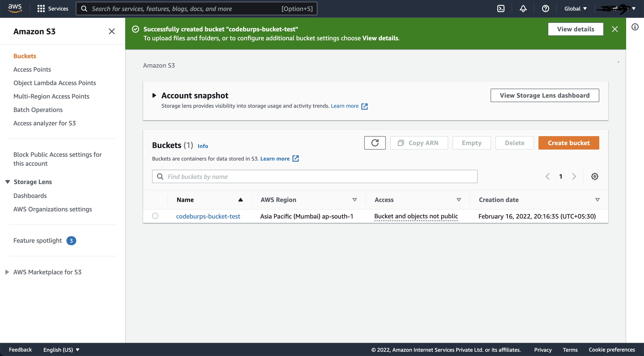644x356 pixels.
Task: Open the help question mark icon
Action: click(546, 9)
